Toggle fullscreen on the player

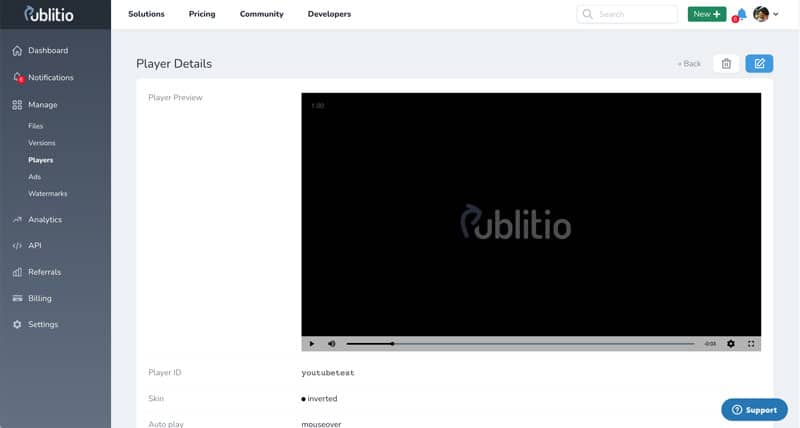(751, 344)
